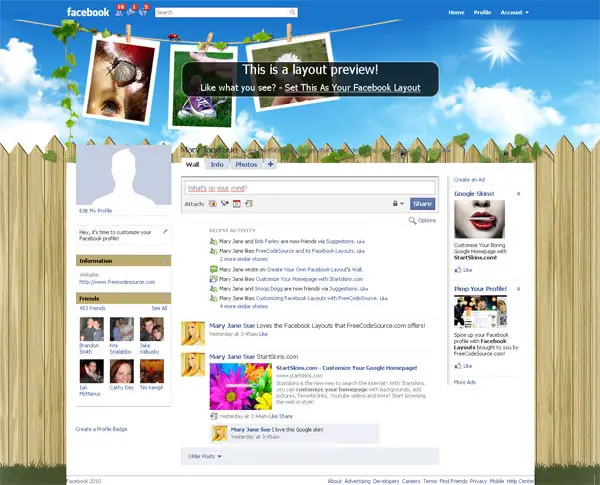Image resolution: width=600 pixels, height=485 pixels.
Task: Open the Account dropdown menu
Action: [514, 12]
